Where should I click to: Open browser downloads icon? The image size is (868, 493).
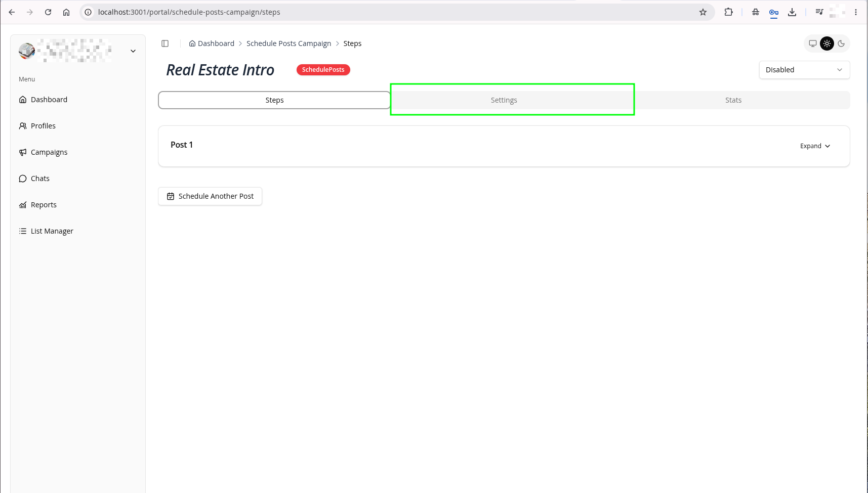pos(792,12)
